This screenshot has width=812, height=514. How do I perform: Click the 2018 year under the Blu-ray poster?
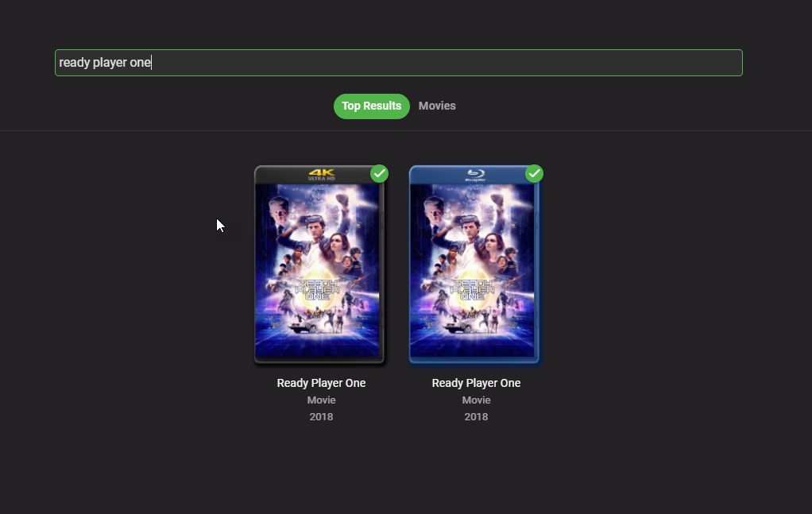coord(476,417)
